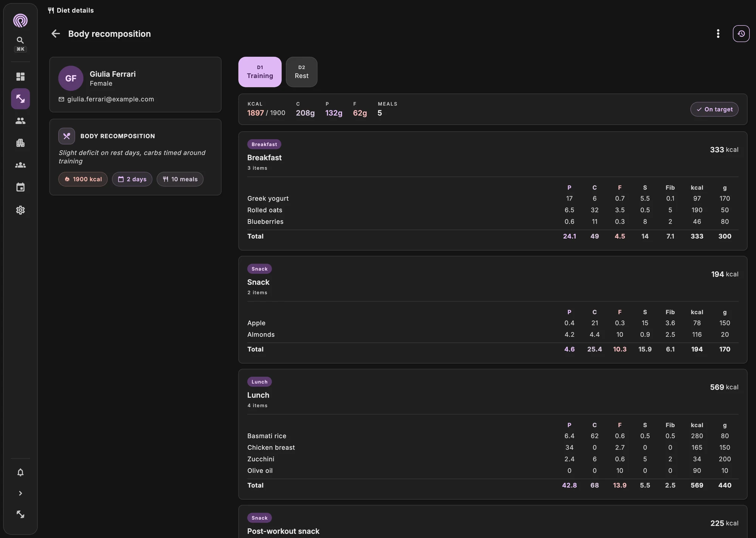Screen dimensions: 756x538
Task: Open the groups team icon
Action: 20,165
